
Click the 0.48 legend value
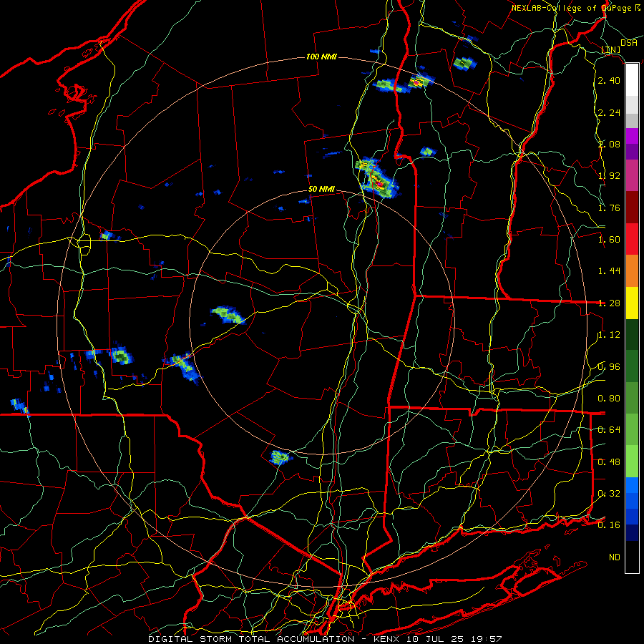[x=609, y=462]
